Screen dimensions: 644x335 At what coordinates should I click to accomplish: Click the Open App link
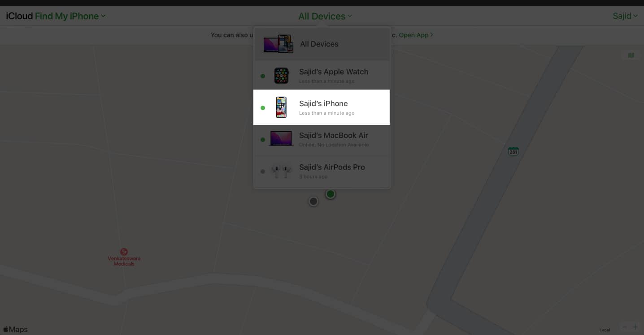pos(416,35)
